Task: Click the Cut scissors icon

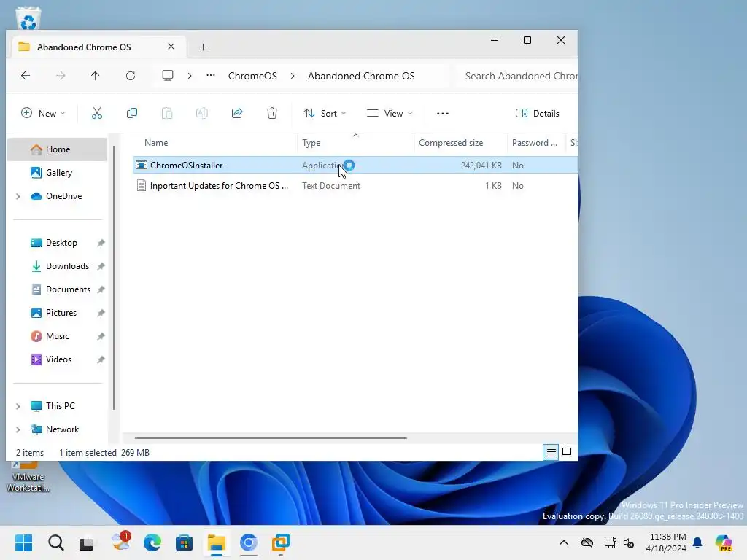Action: click(97, 113)
